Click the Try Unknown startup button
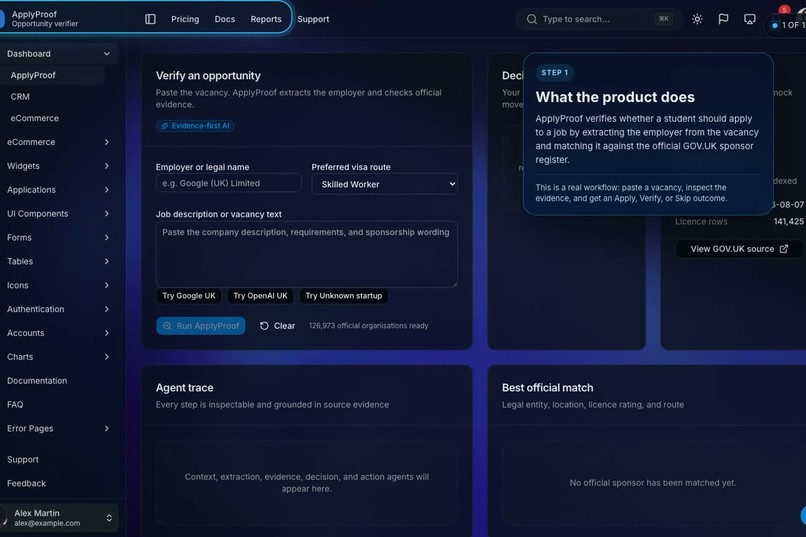Screen dimensions: 806x537 coord(343,296)
